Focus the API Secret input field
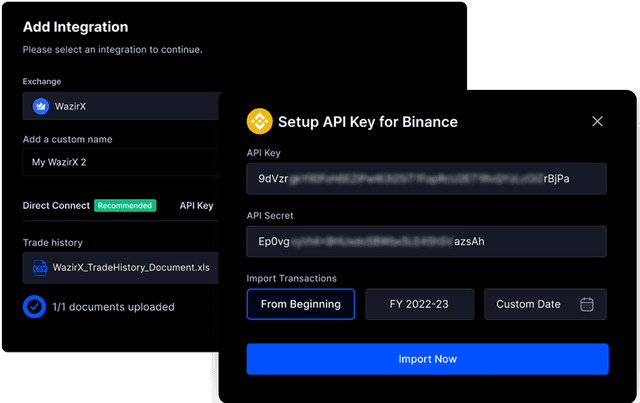640x403 pixels. tap(427, 241)
